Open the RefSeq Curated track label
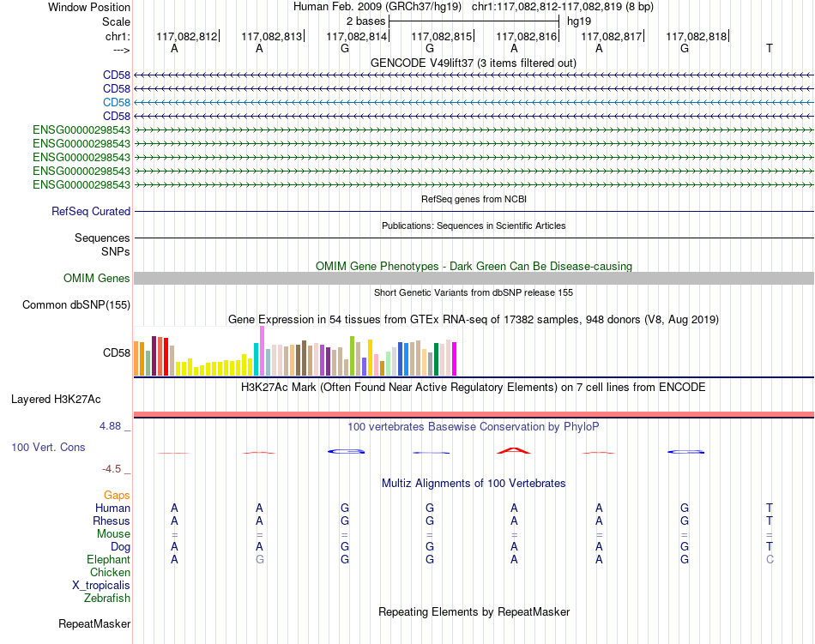The image size is (815, 644). click(91, 211)
